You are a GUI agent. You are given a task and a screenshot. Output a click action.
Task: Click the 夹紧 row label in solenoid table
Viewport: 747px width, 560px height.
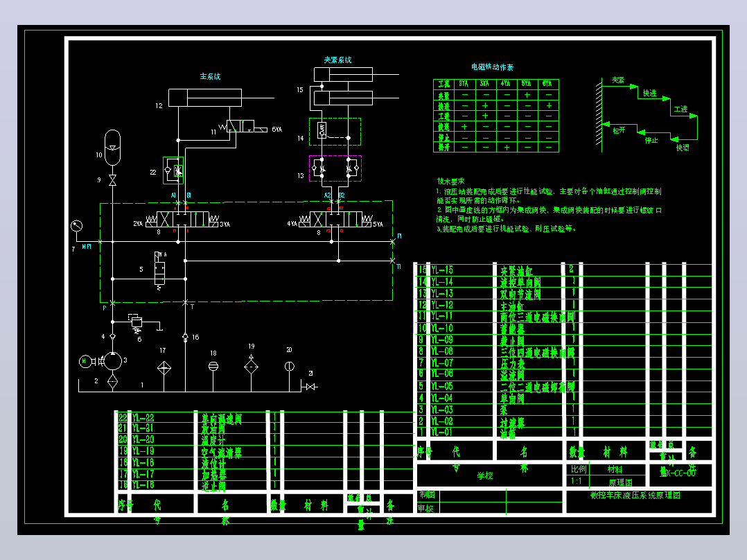[x=444, y=96]
